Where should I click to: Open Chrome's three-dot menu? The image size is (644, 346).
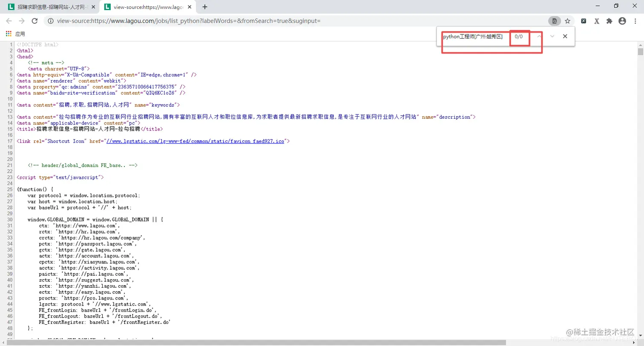(635, 21)
